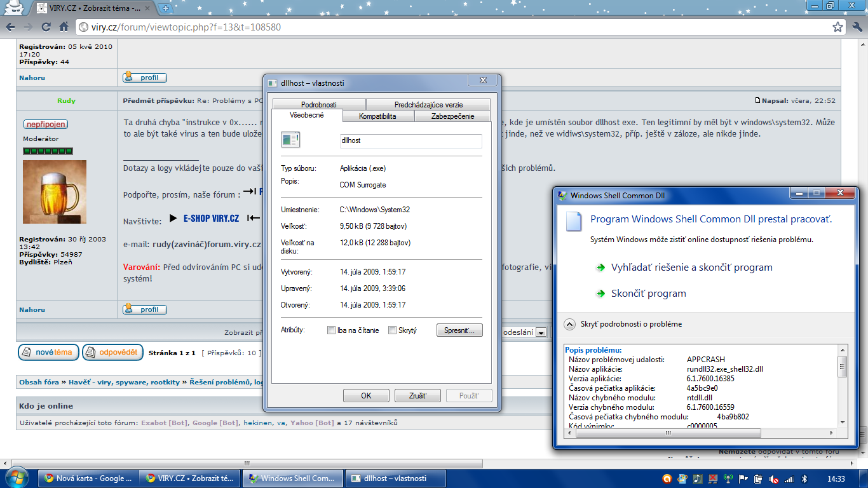
Task: Tick the 'Skrytý' attribute checkbox
Action: pyautogui.click(x=392, y=330)
